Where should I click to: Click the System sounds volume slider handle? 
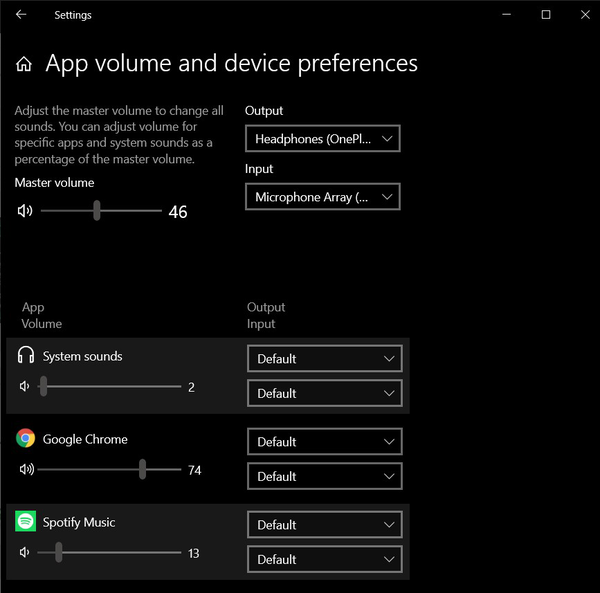pyautogui.click(x=43, y=387)
